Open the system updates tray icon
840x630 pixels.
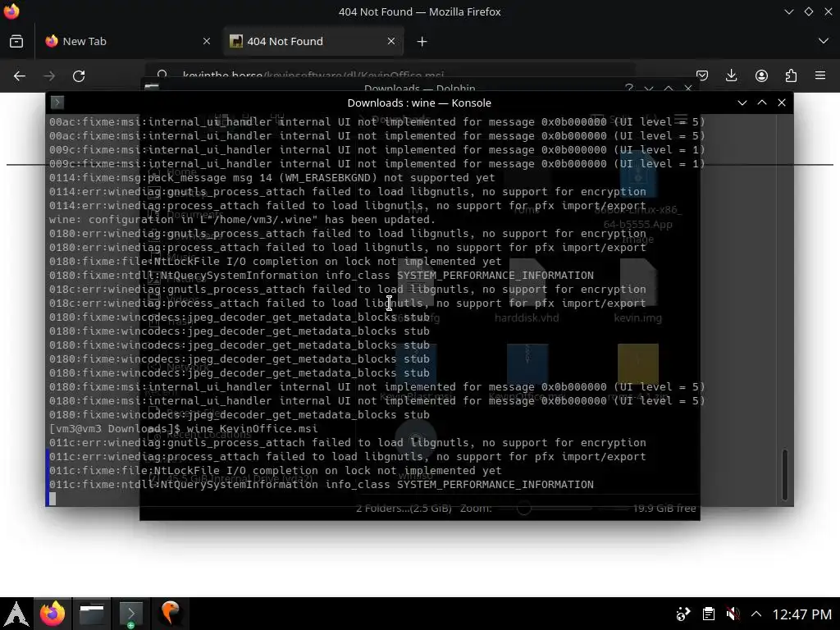[x=682, y=614]
